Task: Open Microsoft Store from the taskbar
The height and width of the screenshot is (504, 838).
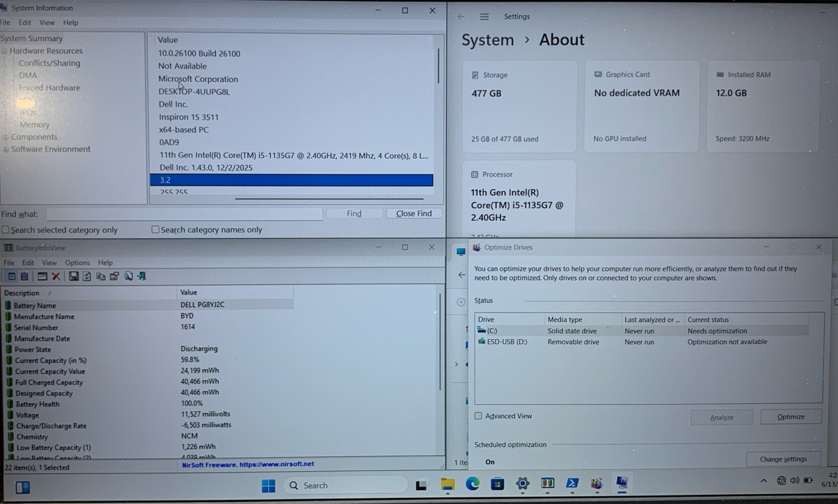Action: tap(497, 484)
